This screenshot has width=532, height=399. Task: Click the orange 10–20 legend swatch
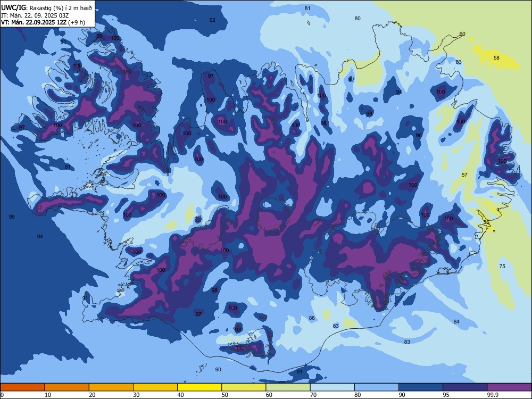pos(67,387)
